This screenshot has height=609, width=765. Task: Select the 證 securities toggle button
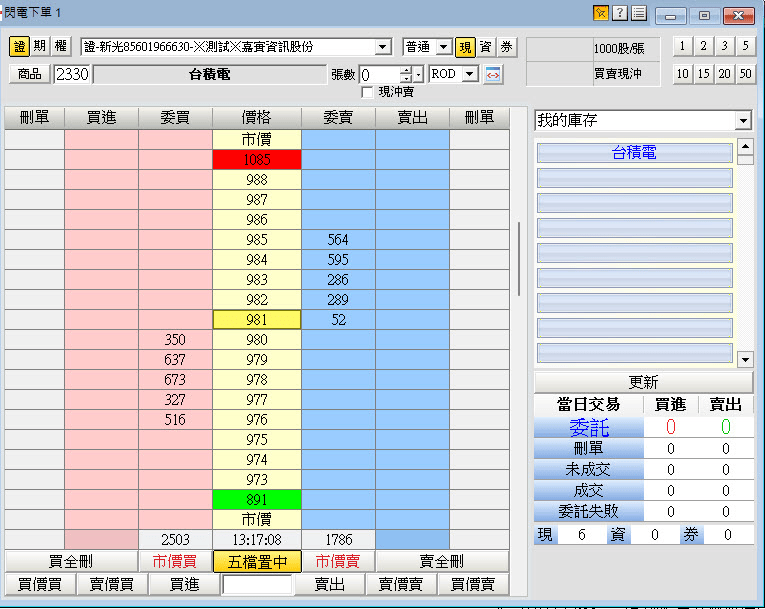[x=20, y=47]
